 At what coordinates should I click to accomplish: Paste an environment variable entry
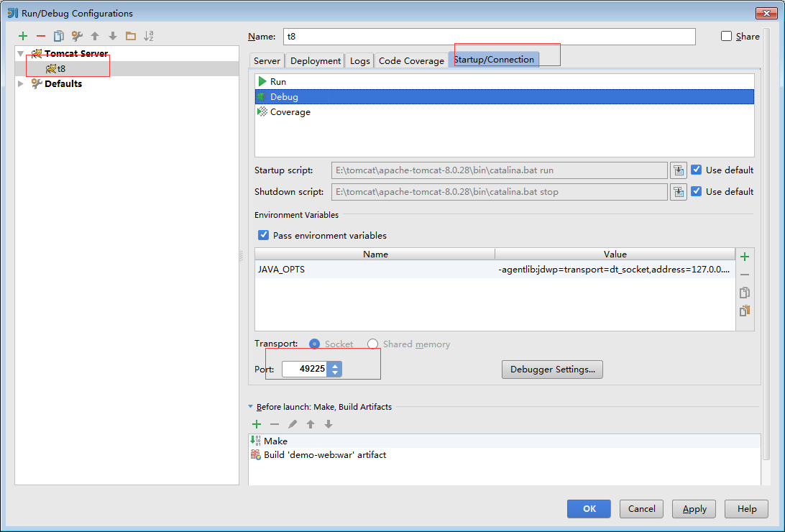coord(745,311)
